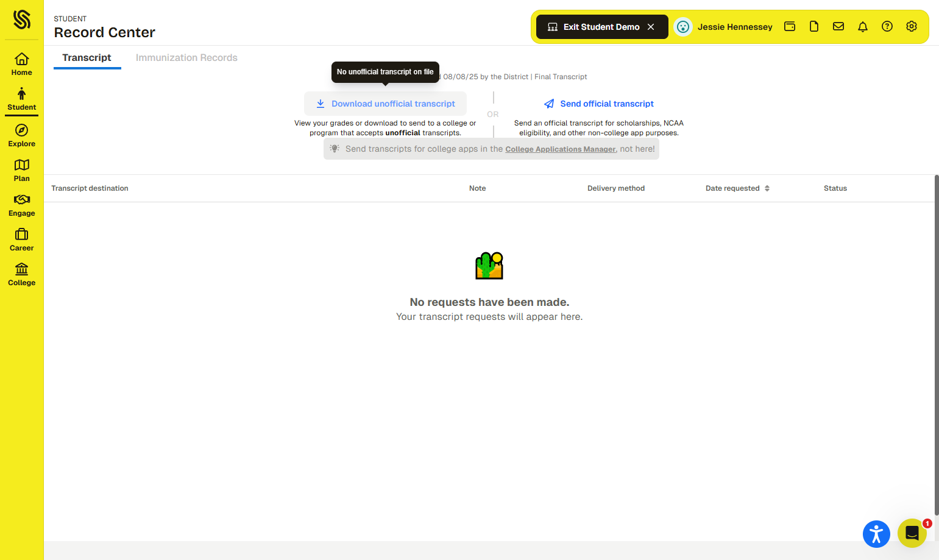This screenshot has width=939, height=560.
Task: Open the Student section in the sidebar
Action: click(x=22, y=99)
